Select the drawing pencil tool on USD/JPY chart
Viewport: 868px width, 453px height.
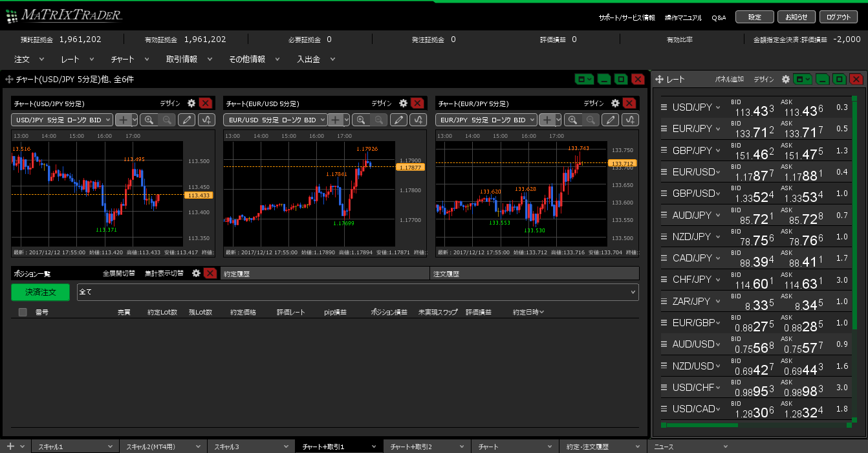(x=187, y=120)
